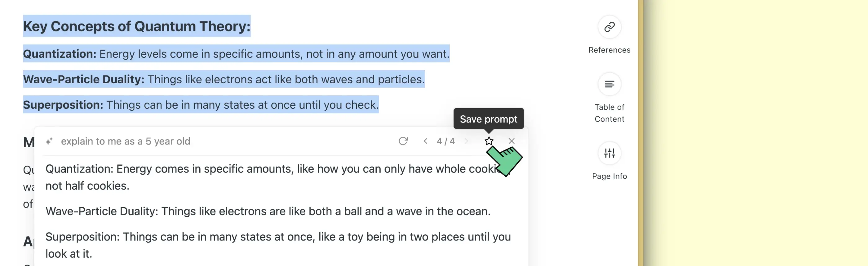This screenshot has width=868, height=266.
Task: Click the "Key Concepts of Quantum Theory" heading
Action: pos(136,26)
